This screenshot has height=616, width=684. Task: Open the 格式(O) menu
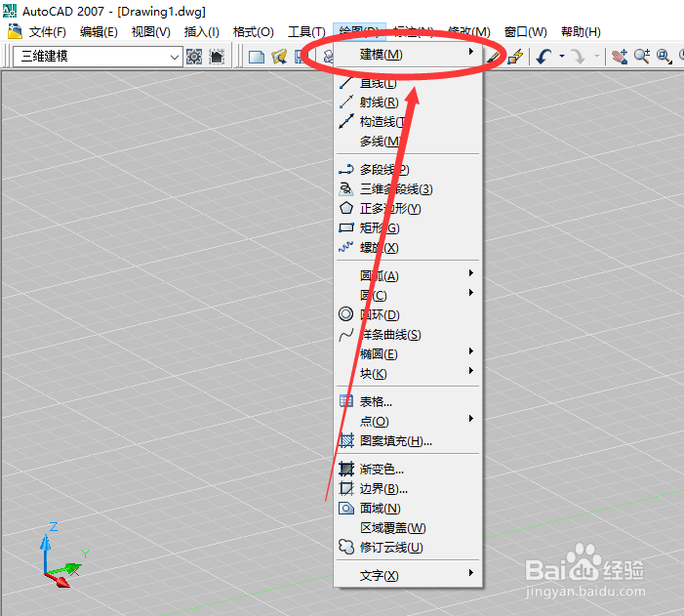click(x=253, y=32)
